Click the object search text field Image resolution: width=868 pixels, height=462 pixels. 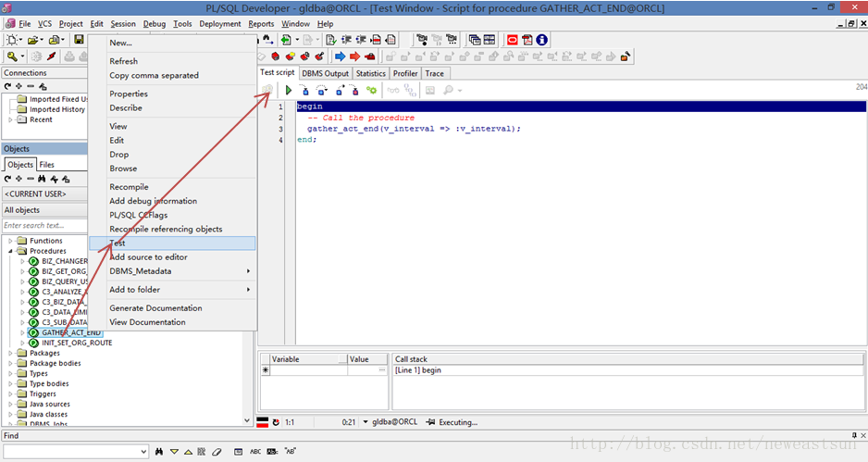point(44,226)
